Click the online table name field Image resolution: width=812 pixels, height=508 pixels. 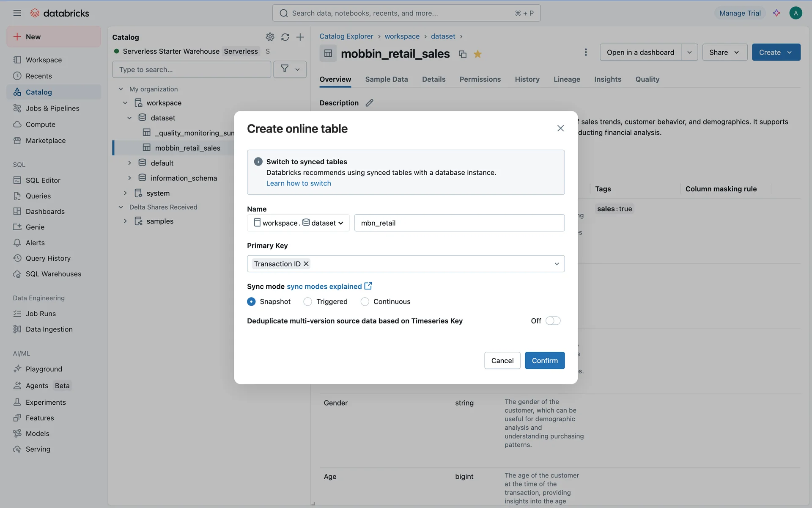tap(459, 223)
